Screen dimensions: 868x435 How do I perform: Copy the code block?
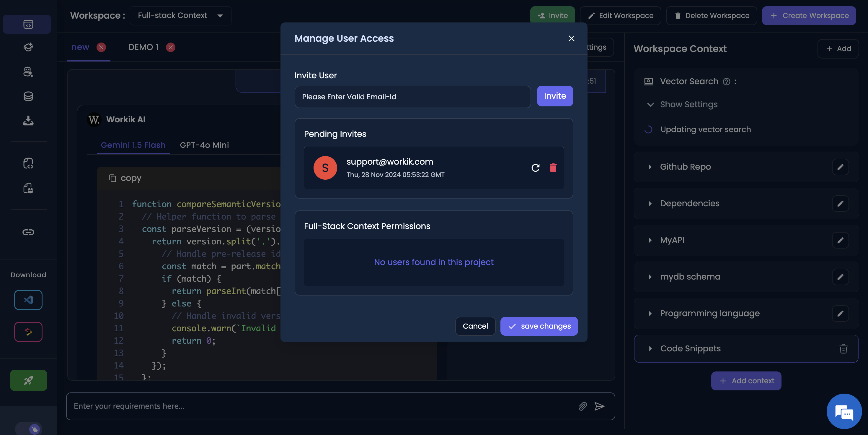point(125,178)
